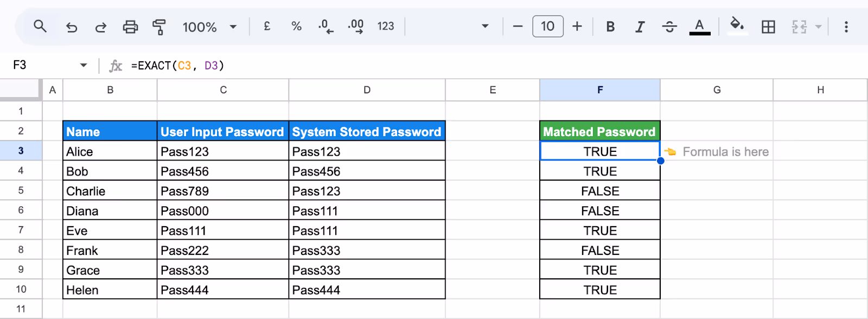Select column E header
The height and width of the screenshot is (319, 868).
pos(493,90)
